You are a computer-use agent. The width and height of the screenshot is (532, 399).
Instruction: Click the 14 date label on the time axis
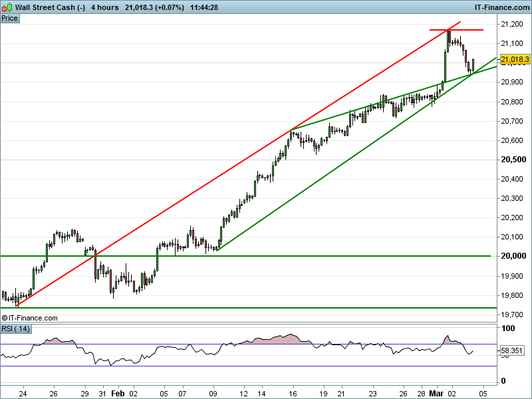point(261,394)
